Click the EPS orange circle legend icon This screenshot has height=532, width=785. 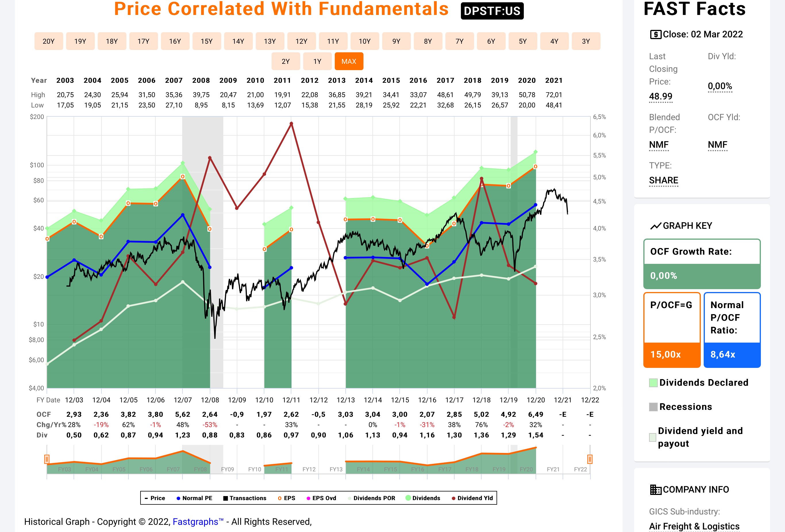coord(280,498)
